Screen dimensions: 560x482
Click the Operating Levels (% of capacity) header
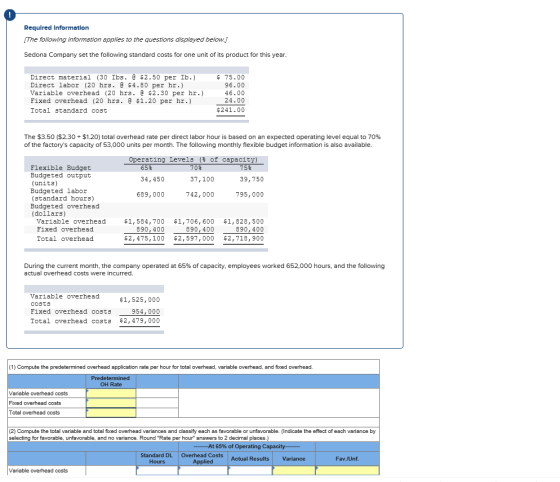[193, 160]
